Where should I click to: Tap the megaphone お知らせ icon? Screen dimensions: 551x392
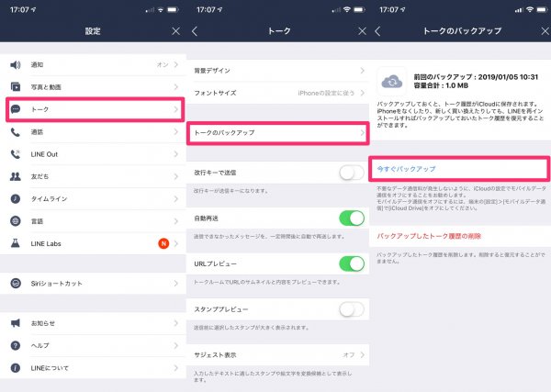pos(15,323)
